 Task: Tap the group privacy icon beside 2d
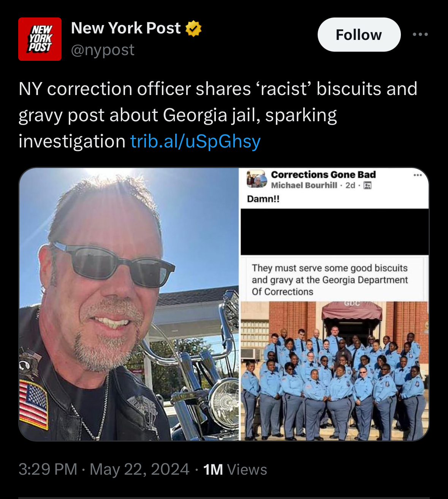pyautogui.click(x=367, y=185)
